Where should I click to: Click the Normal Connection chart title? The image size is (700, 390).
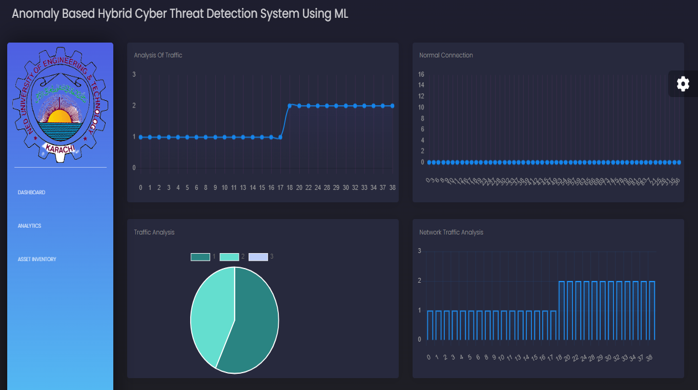click(446, 55)
